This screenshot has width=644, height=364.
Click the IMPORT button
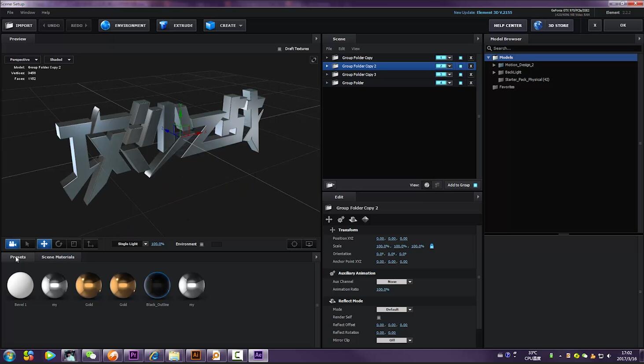point(19,25)
